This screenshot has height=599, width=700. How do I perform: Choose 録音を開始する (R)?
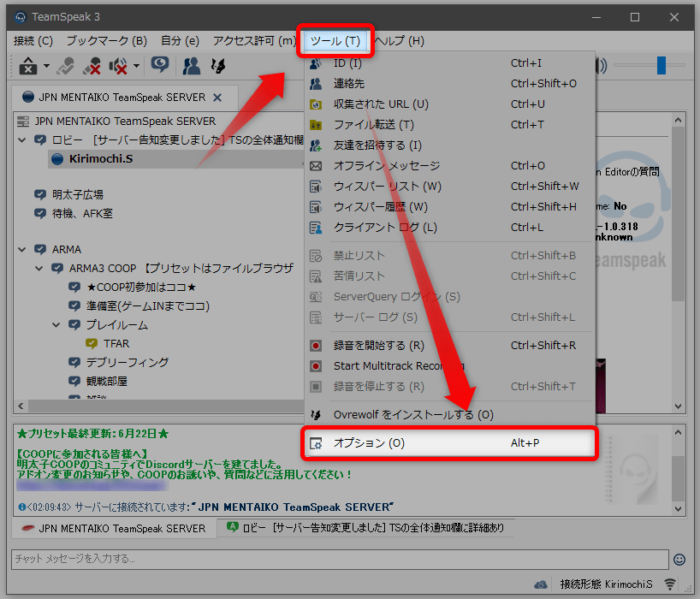449,346
